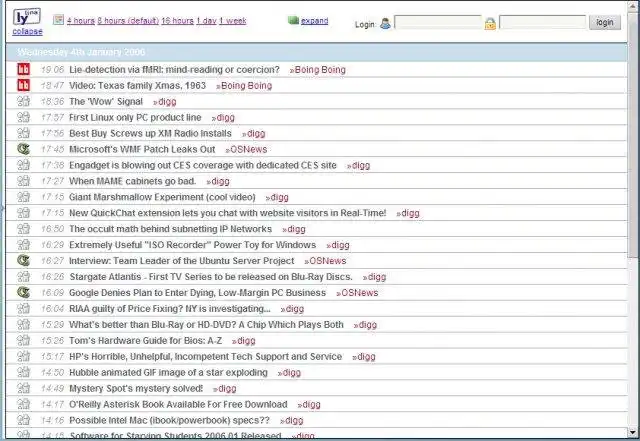This screenshot has height=441, width=640.
Task: Click the digg icon beside ISO Recorder Power Toy
Action: click(24, 245)
